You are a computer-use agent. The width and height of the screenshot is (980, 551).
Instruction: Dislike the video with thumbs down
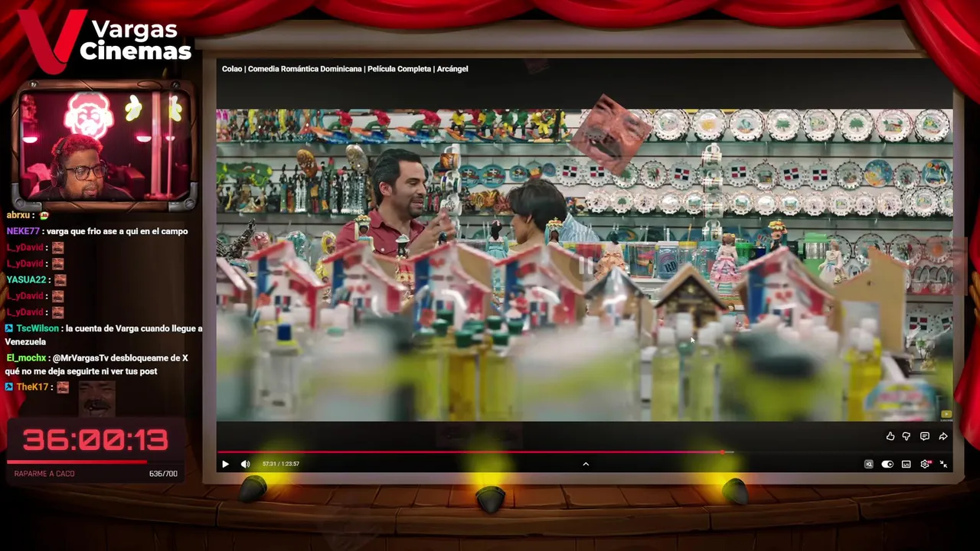point(906,436)
